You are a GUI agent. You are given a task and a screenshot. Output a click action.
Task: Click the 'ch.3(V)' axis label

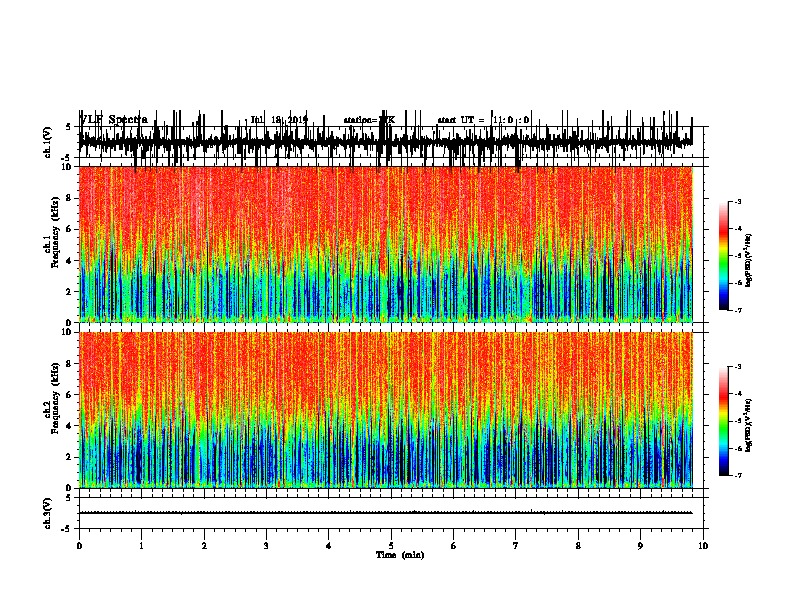tap(47, 513)
